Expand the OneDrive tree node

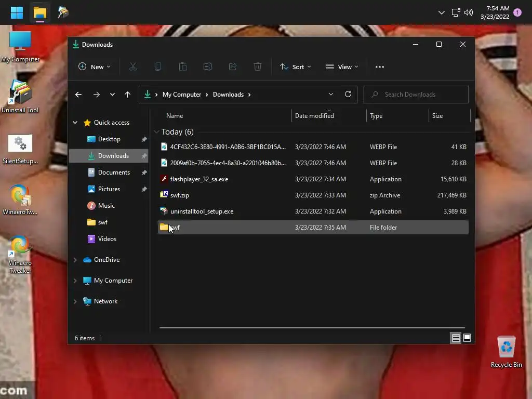(75, 260)
